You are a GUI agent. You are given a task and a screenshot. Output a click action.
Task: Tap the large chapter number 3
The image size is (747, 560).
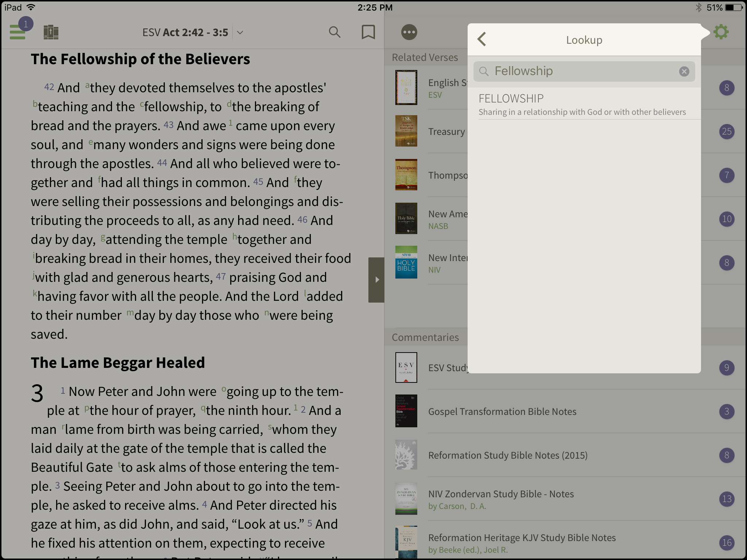pyautogui.click(x=37, y=394)
